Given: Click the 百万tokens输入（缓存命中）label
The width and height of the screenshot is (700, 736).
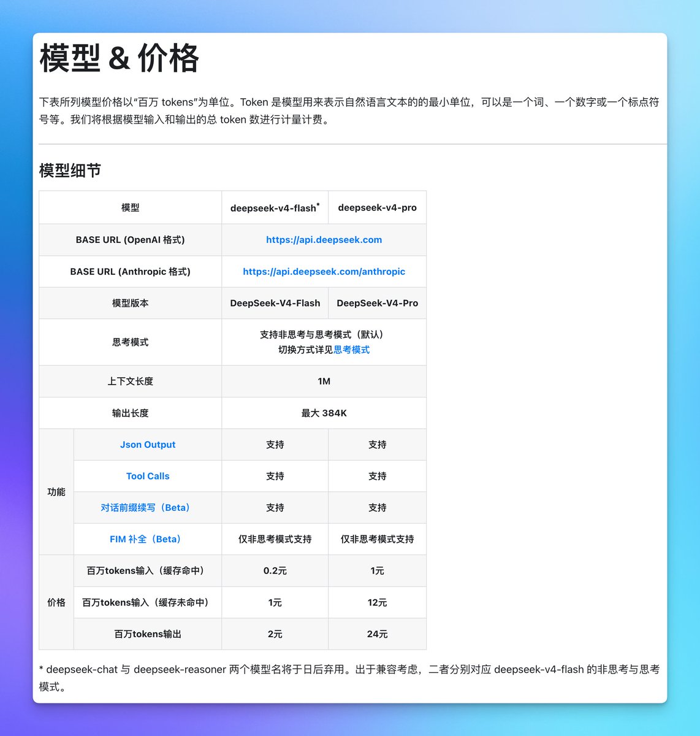Looking at the screenshot, I should pos(148,571).
